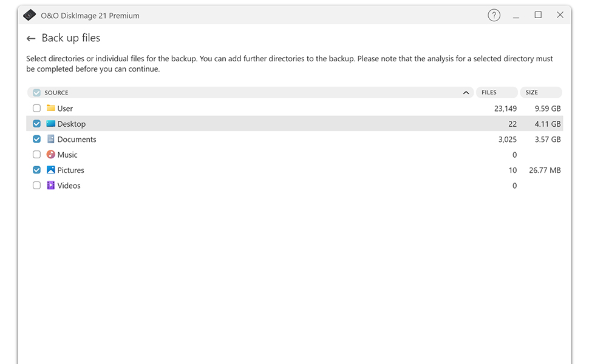Viewport: 589px width, 364px height.
Task: Uncheck the Pictures folder checkbox
Action: pos(37,170)
